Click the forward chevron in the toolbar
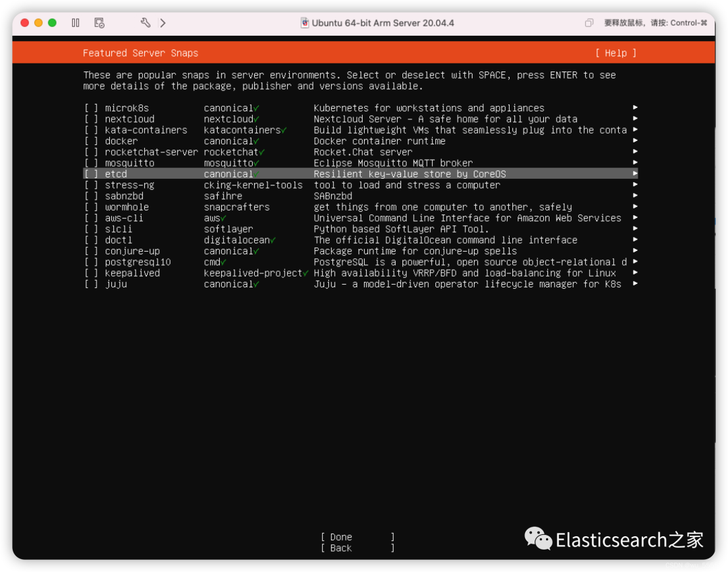The height and width of the screenshot is (572, 728). [163, 23]
